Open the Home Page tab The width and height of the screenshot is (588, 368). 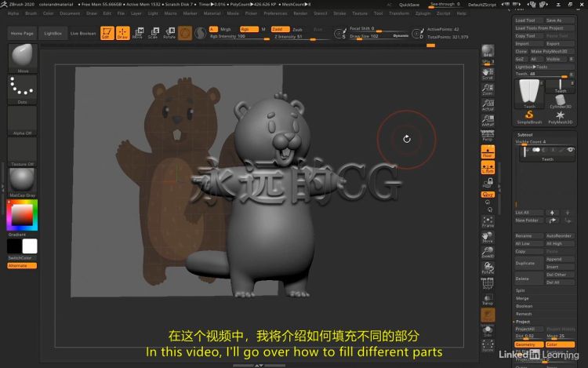click(22, 34)
